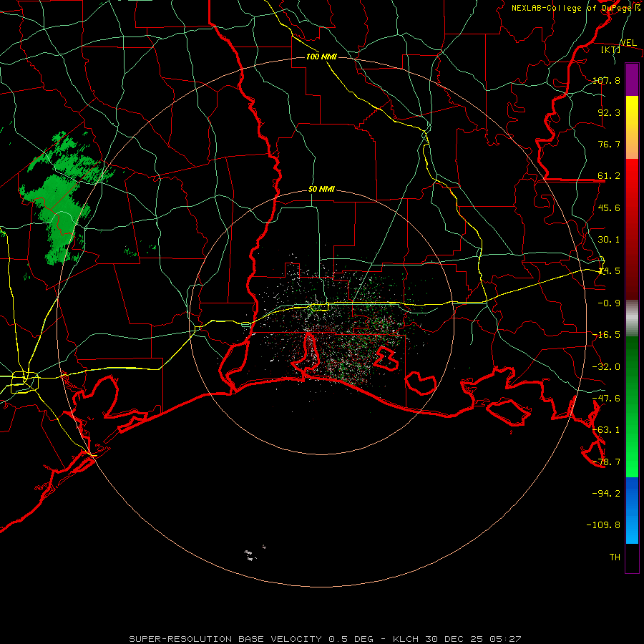Screen dimensions: 644x644
Task: Click the Super-Resolution Base Velocity caption
Action: (325, 639)
